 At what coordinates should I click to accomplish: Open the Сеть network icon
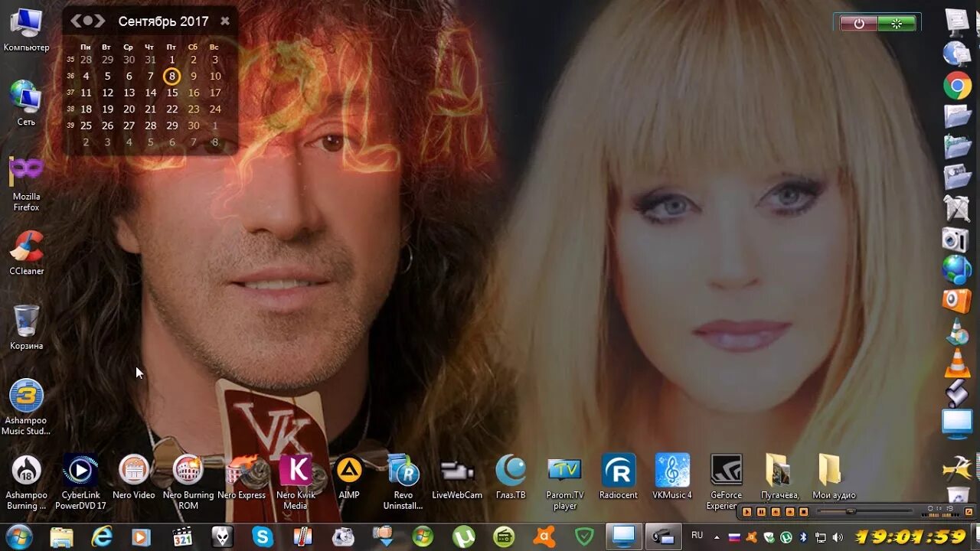26,103
